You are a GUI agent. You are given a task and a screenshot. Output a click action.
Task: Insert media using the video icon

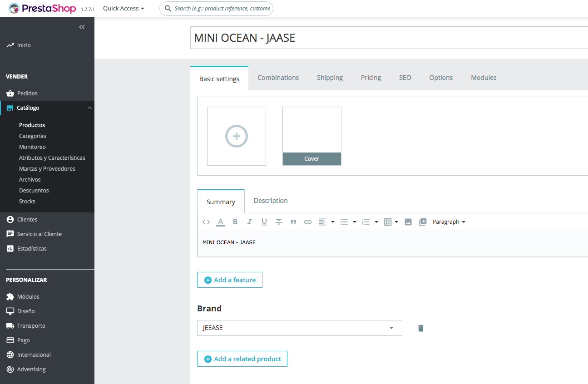pyautogui.click(x=423, y=222)
